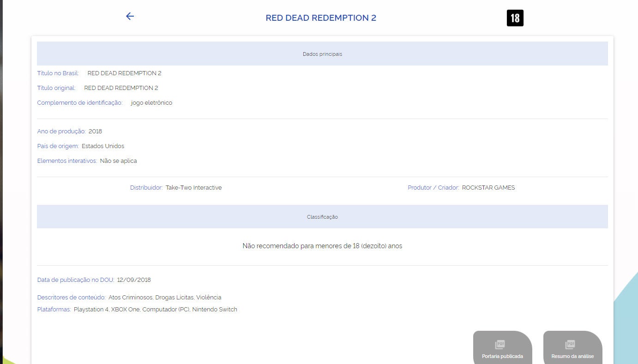Select the Título original field label

click(x=55, y=88)
